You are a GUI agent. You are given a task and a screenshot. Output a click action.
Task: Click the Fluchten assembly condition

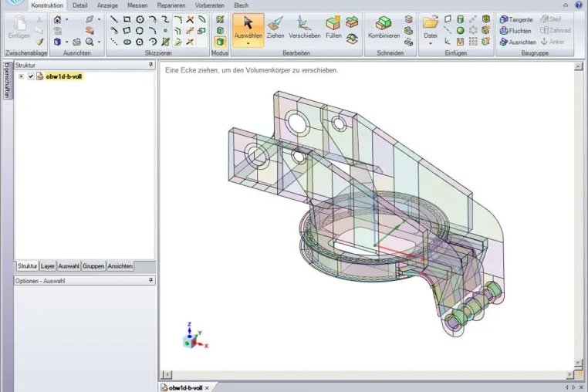tap(515, 31)
